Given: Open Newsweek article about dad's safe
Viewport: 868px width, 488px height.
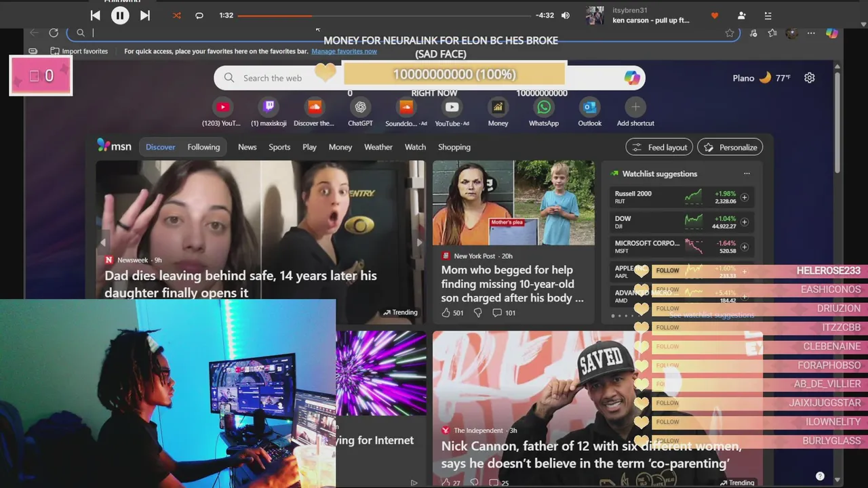Looking at the screenshot, I should coord(241,284).
